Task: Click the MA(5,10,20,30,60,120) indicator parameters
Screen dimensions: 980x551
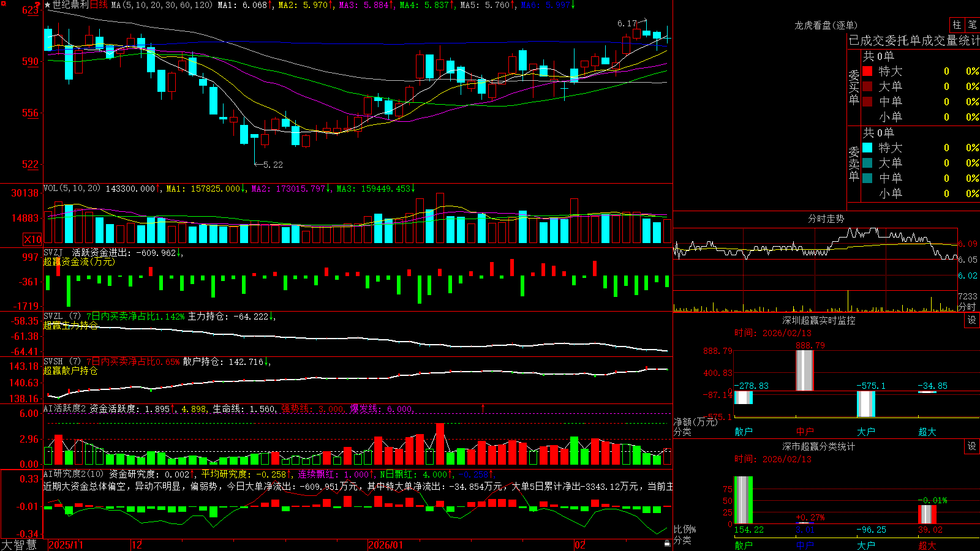Action: 162,5
